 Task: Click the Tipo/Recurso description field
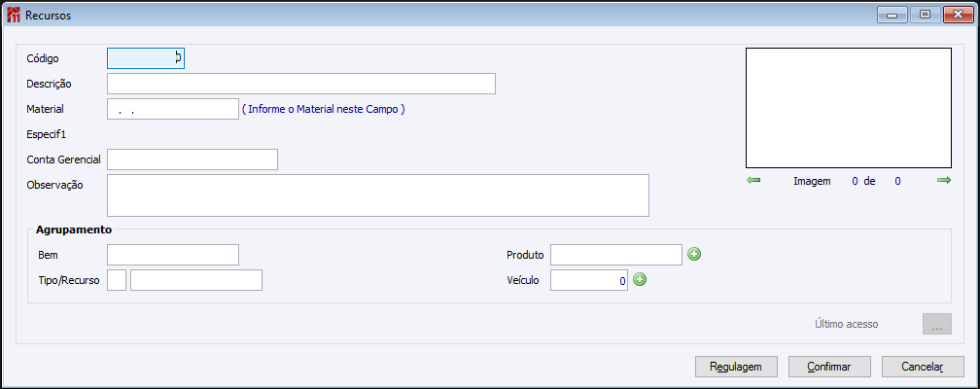[196, 280]
